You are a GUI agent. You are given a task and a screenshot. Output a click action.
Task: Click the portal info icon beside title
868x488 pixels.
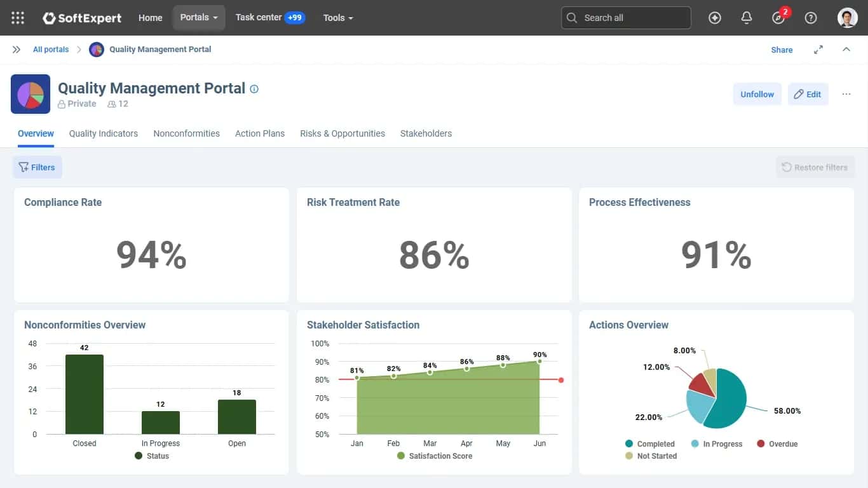tap(254, 89)
